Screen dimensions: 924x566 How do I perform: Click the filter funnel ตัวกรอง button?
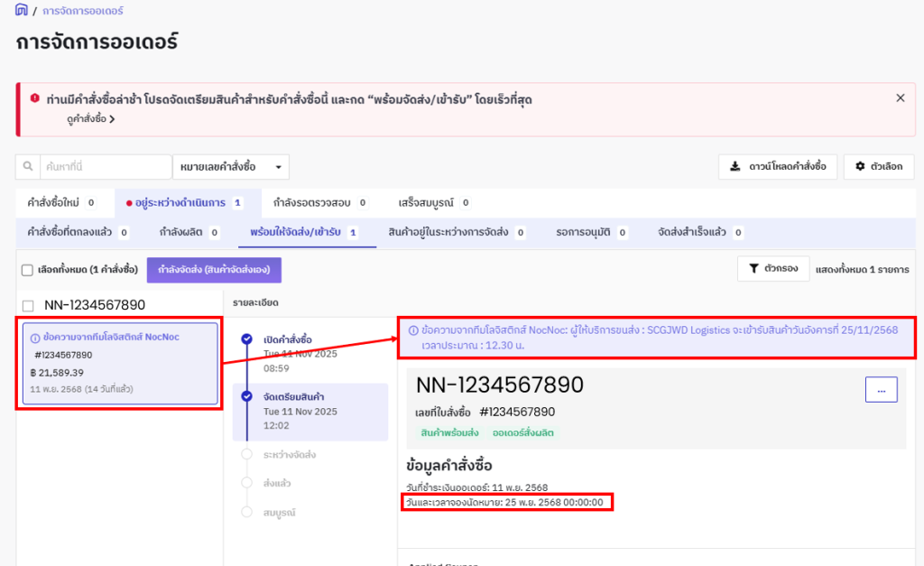(772, 268)
